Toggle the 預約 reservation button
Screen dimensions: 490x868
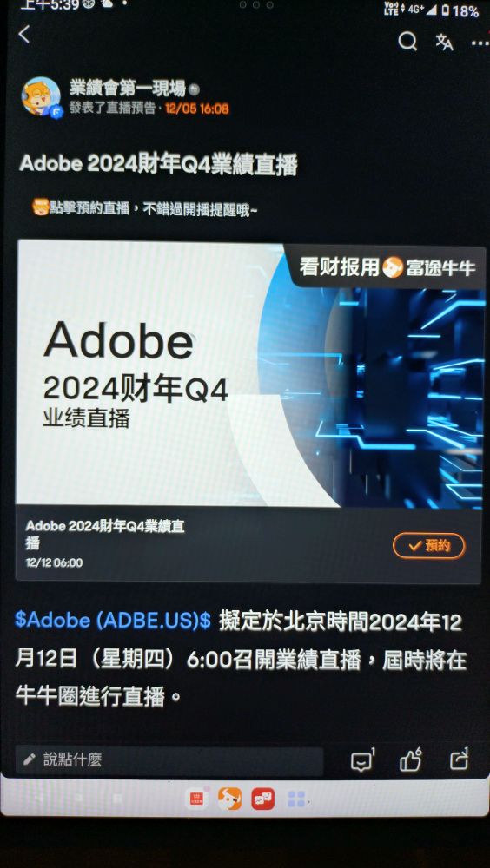click(x=429, y=546)
